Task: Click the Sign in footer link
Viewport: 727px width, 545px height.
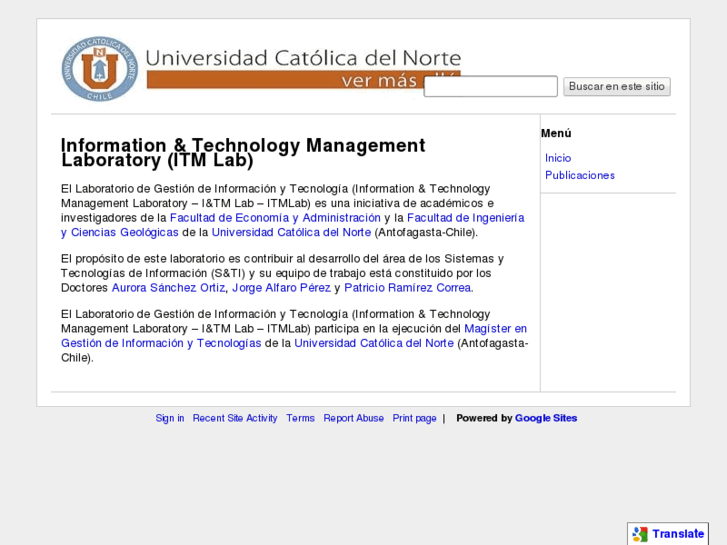Action: [x=170, y=418]
